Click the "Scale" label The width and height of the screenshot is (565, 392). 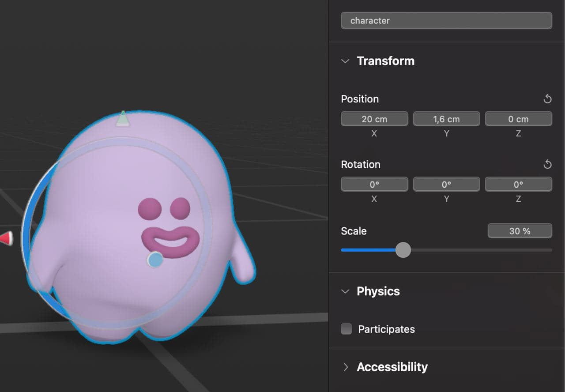[x=354, y=231]
